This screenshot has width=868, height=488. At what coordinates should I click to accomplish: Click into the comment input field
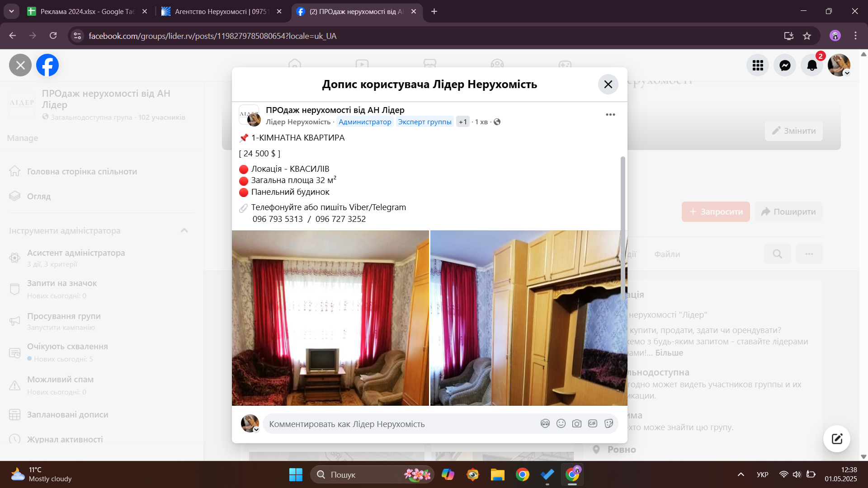tap(398, 424)
